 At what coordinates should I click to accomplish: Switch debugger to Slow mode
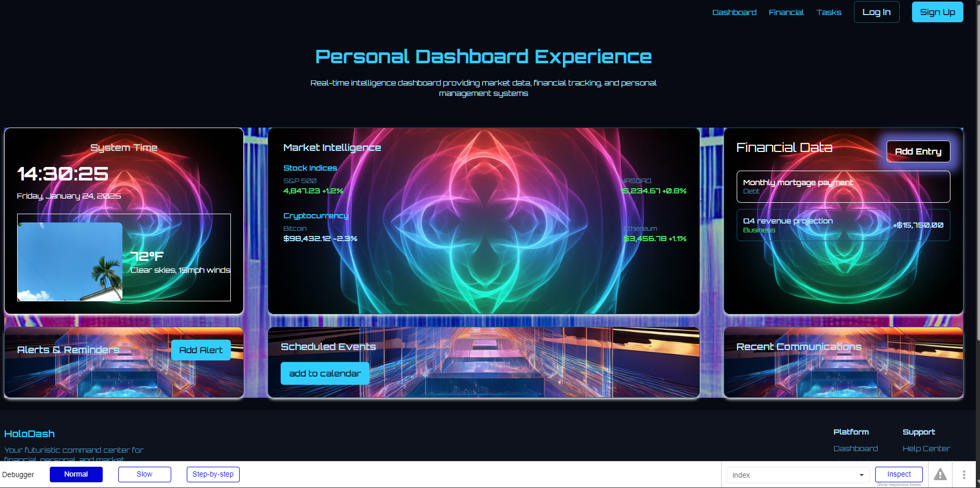(144, 475)
